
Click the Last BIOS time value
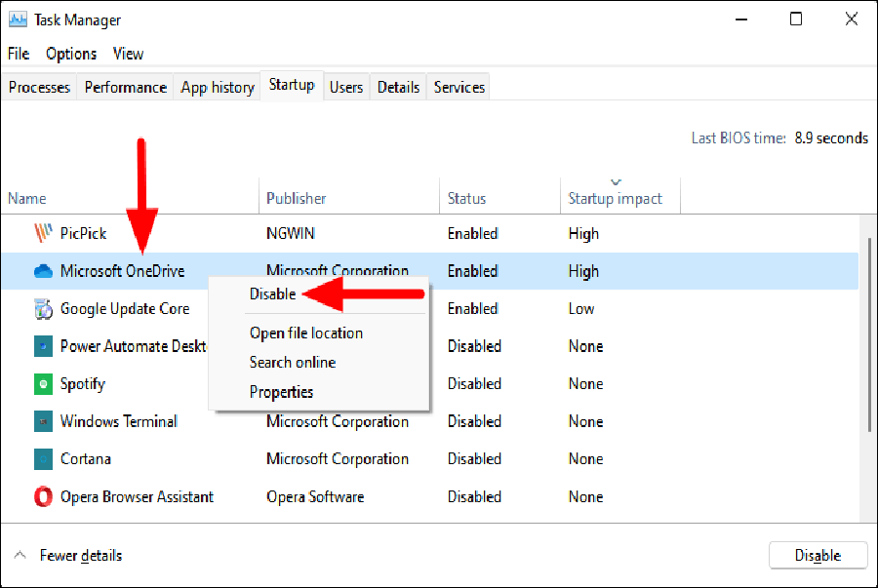pos(831,137)
